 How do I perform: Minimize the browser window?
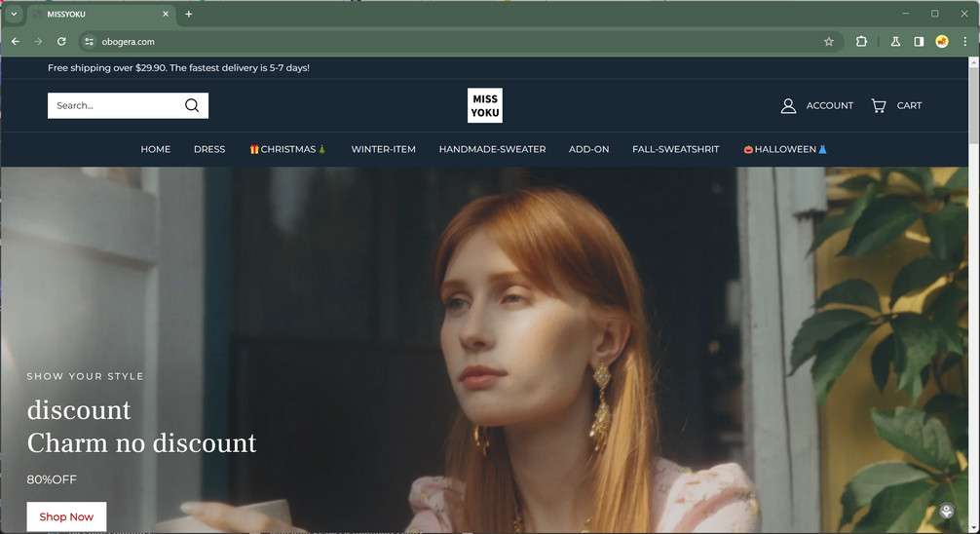click(906, 13)
